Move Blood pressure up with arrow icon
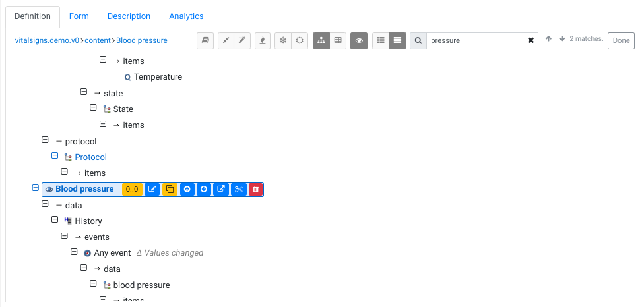Viewport: 644px width, 307px height. click(187, 190)
